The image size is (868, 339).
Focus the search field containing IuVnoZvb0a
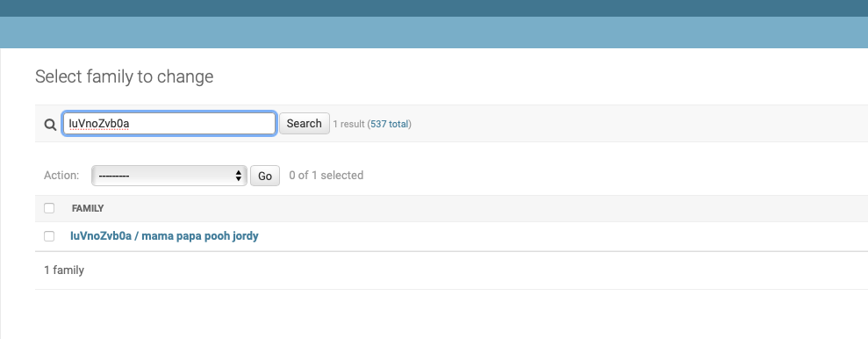tap(169, 124)
